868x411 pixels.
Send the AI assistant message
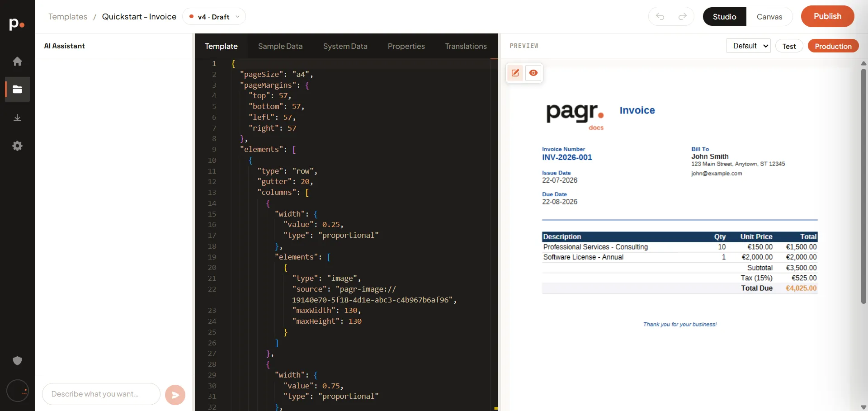pos(175,395)
